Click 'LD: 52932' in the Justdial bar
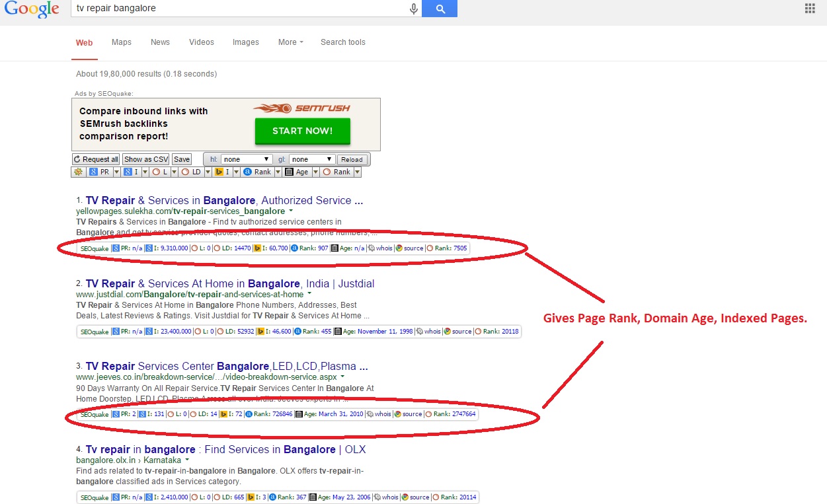 click(235, 332)
